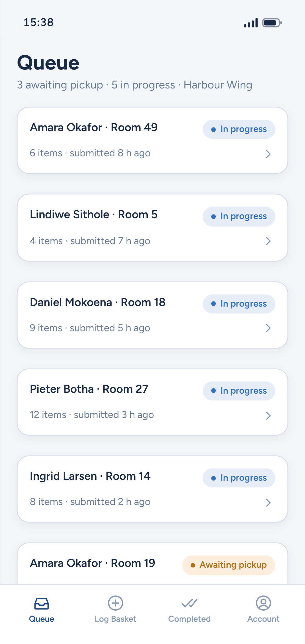This screenshot has width=305, height=644.
Task: Switch to the Completed tab label
Action: pyautogui.click(x=189, y=619)
